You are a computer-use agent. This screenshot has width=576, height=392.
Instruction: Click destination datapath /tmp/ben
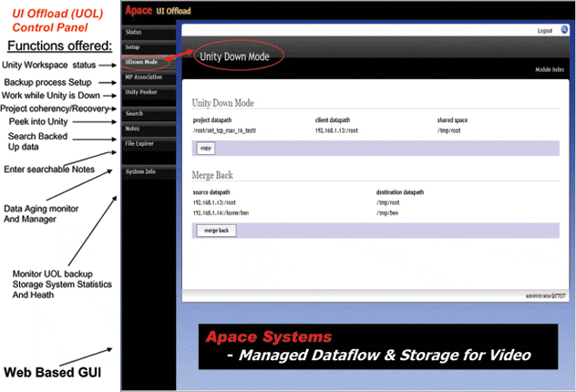[x=387, y=212]
